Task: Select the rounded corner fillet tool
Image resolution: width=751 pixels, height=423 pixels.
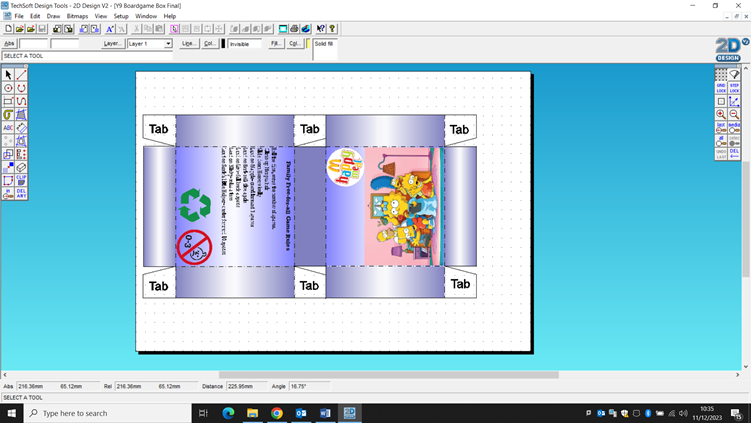Action: pos(8,180)
